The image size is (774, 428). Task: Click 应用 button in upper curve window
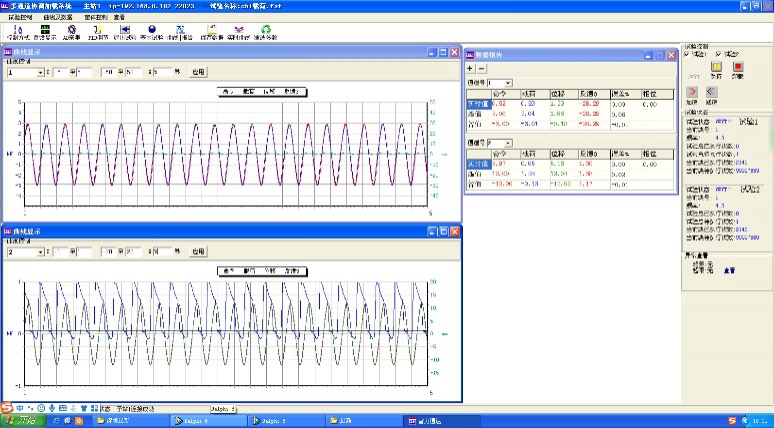[198, 72]
